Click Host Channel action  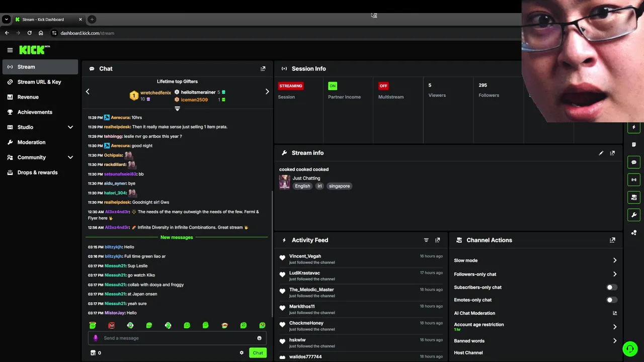coord(468,353)
